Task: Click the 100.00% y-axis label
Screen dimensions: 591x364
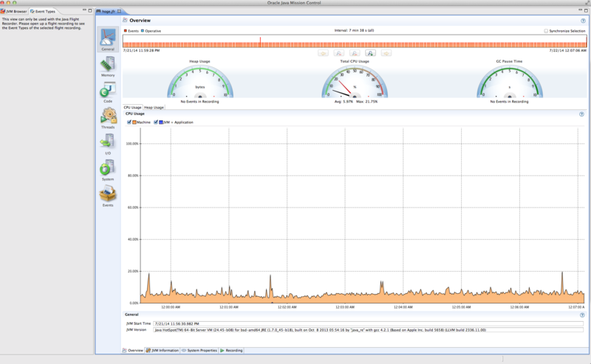Action: pyautogui.click(x=132, y=144)
